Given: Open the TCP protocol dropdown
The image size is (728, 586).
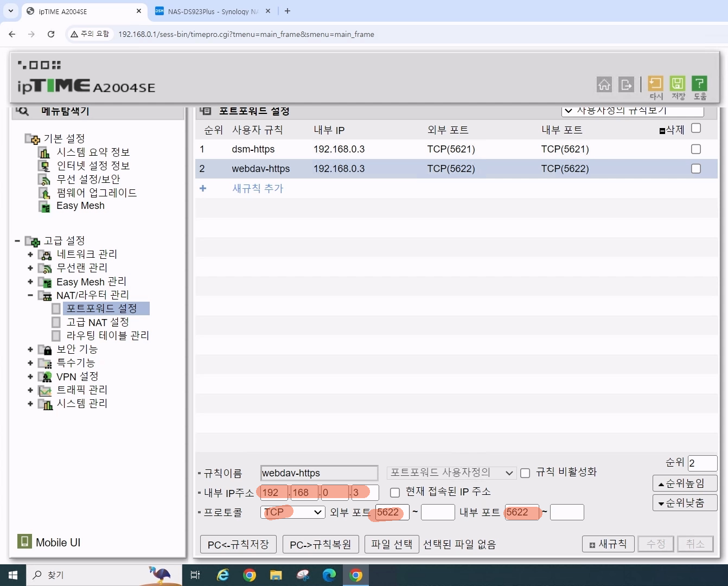Looking at the screenshot, I should (x=292, y=512).
